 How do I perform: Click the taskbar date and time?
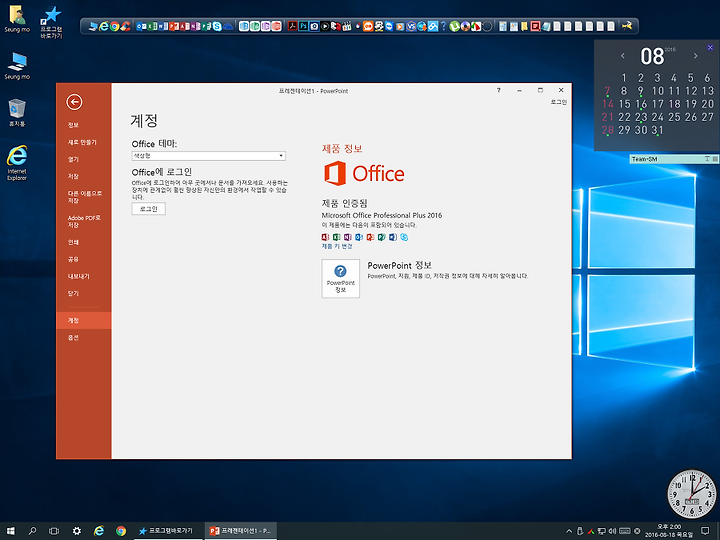669,531
